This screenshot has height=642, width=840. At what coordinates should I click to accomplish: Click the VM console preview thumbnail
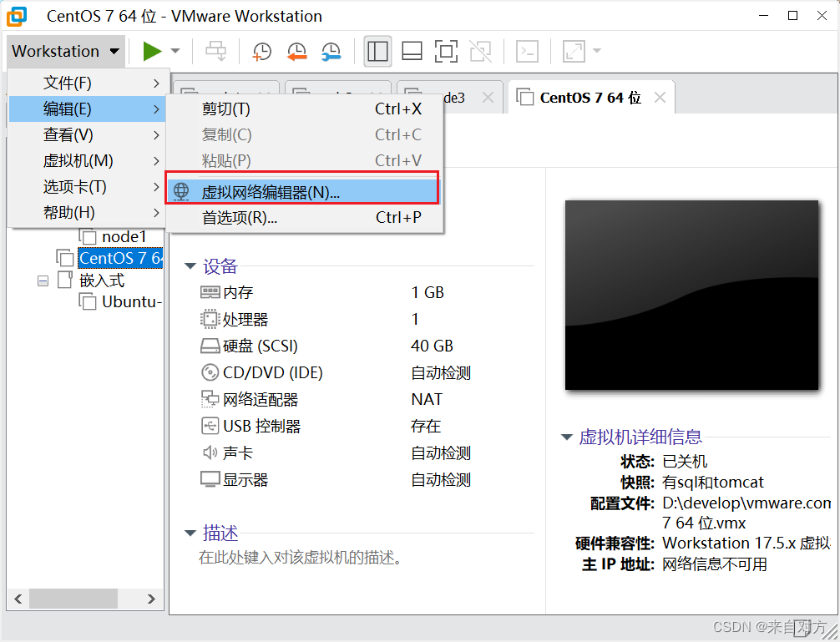point(691,295)
